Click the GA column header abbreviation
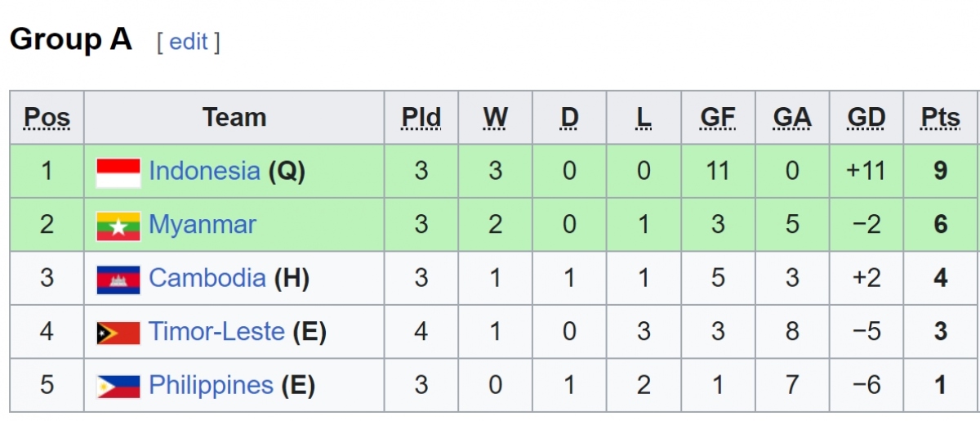 792,119
